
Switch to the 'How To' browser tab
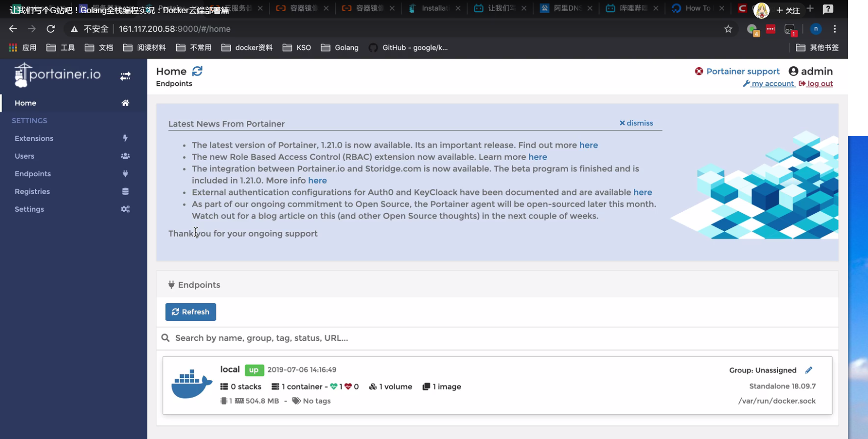[697, 9]
